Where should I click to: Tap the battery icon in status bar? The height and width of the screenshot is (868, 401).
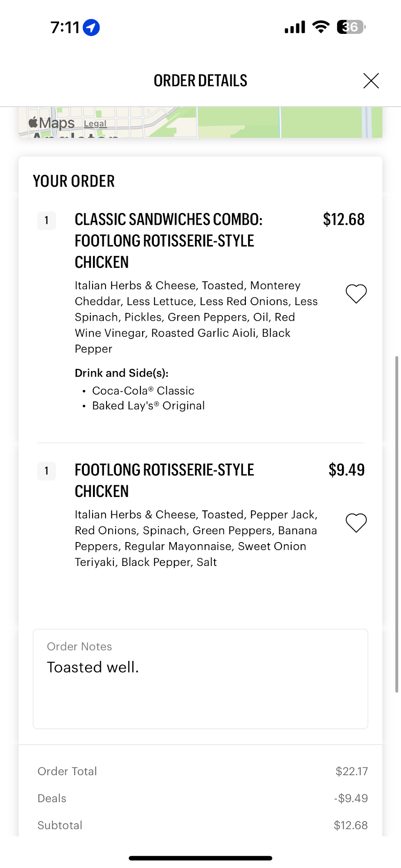pyautogui.click(x=351, y=27)
